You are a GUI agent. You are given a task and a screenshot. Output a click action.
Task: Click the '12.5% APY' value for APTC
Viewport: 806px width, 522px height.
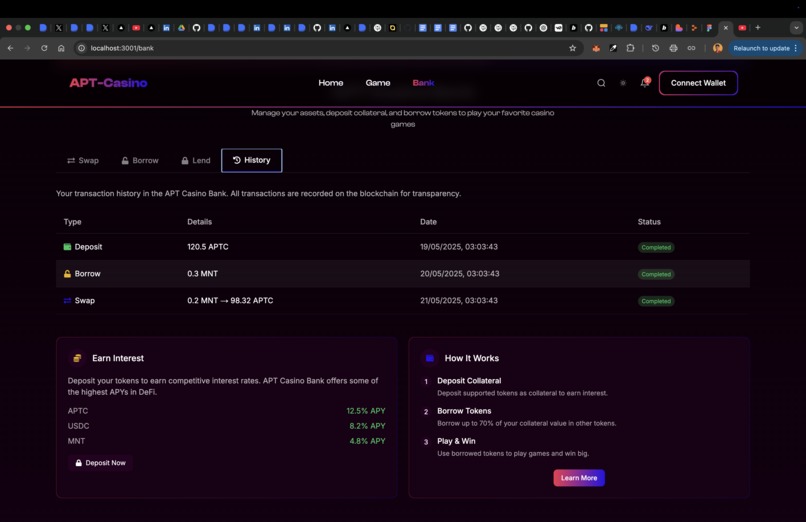point(365,411)
